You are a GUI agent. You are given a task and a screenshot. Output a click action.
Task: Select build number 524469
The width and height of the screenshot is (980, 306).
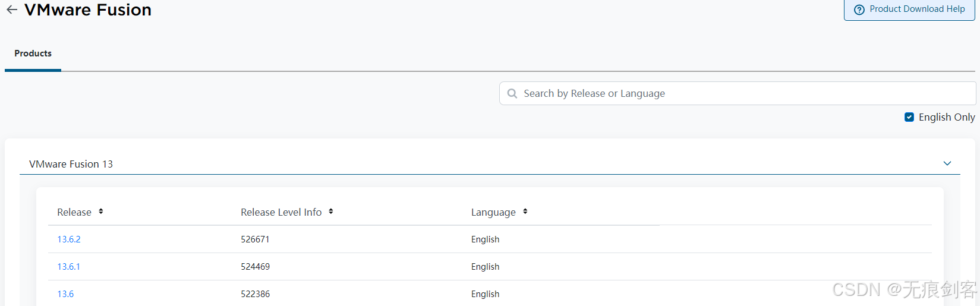(255, 267)
